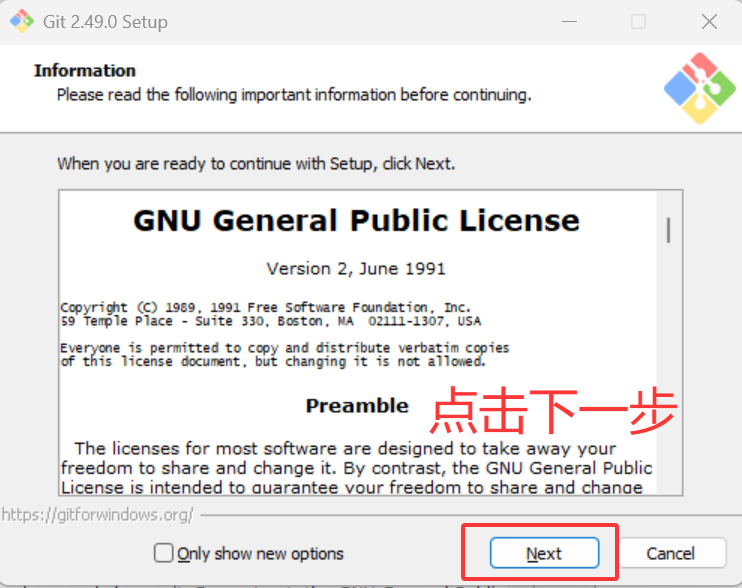742x588 pixels.
Task: Click the Preamble heading
Action: click(357, 406)
